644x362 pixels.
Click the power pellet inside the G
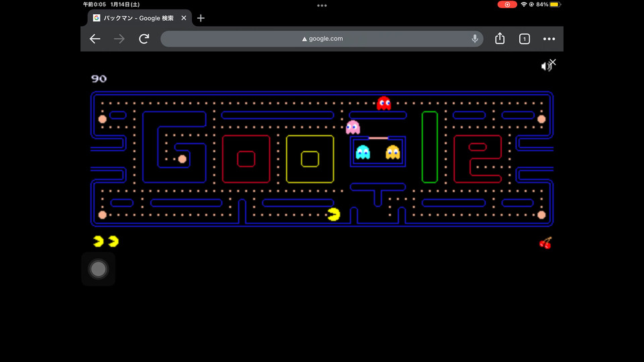point(182,159)
